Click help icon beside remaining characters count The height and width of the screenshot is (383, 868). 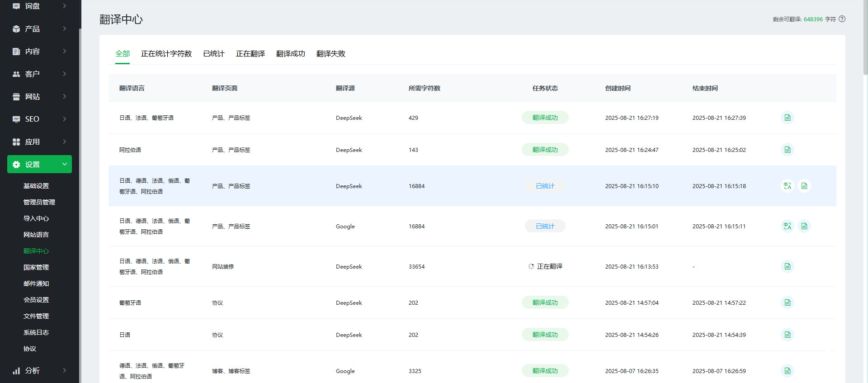coord(842,19)
